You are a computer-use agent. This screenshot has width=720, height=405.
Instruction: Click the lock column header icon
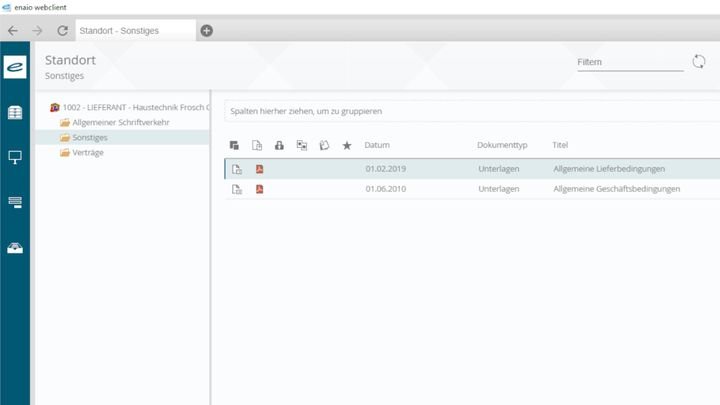pos(279,145)
